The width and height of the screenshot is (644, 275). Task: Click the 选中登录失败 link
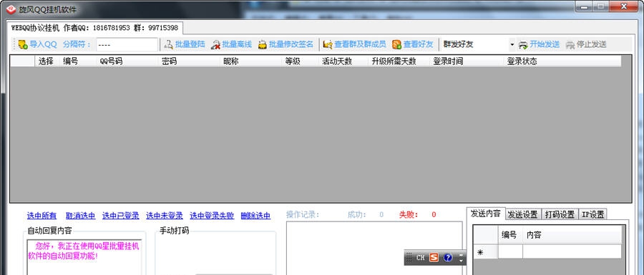[x=212, y=216]
